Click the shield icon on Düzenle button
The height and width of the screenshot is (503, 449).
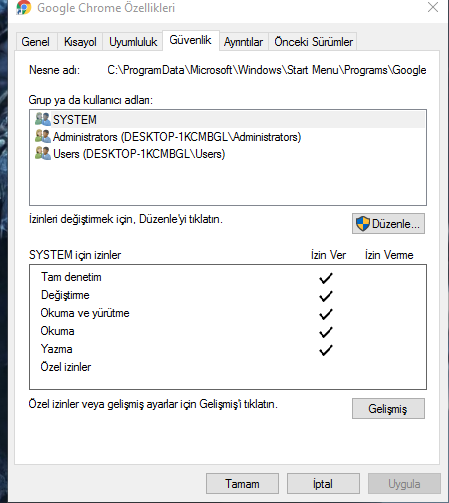[363, 224]
